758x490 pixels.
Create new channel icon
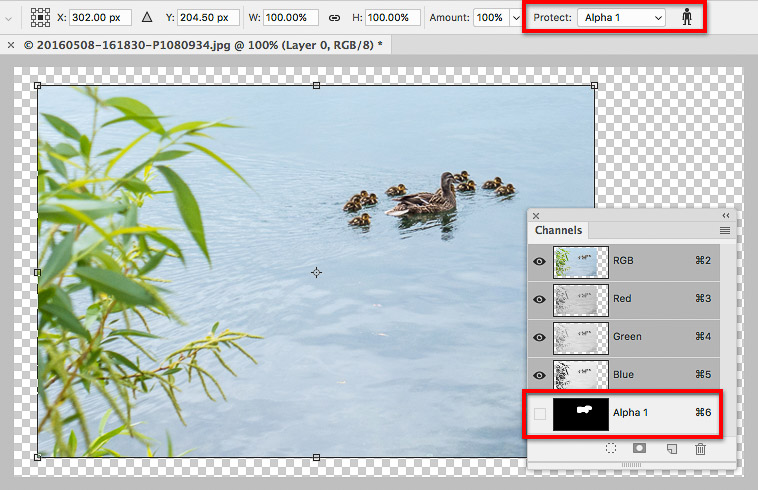[671, 449]
